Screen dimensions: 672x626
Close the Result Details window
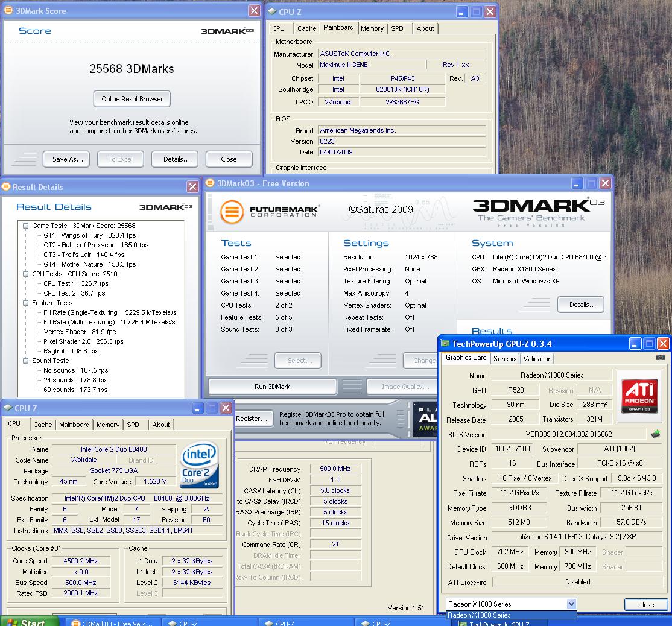click(193, 187)
